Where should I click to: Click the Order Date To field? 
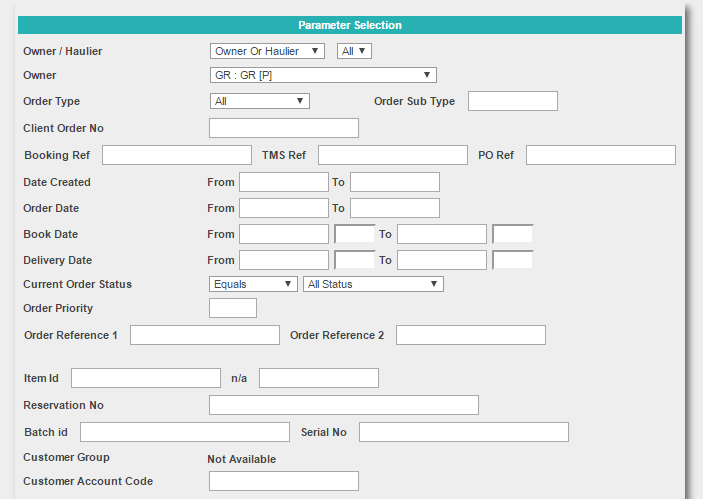coord(395,208)
